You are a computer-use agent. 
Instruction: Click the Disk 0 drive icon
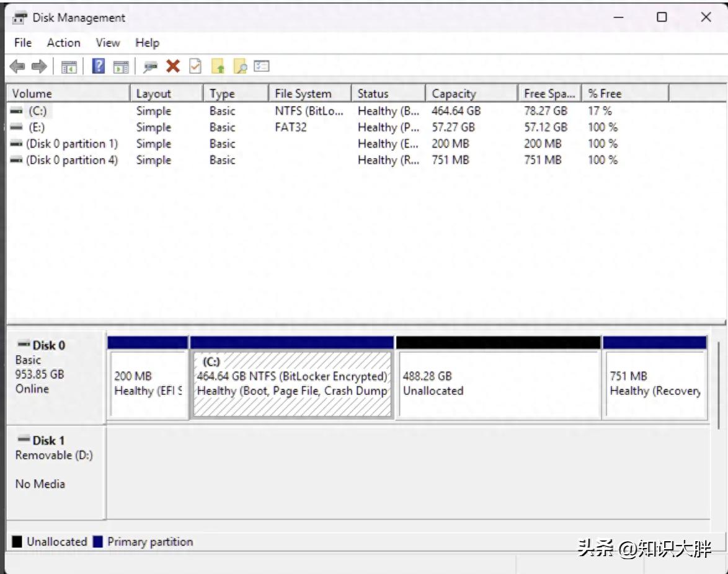[24, 344]
